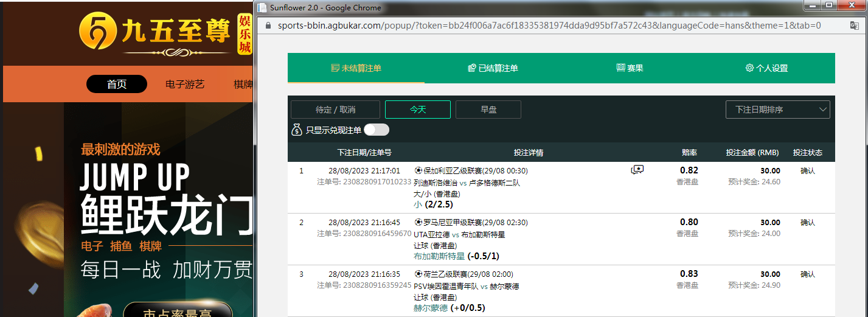This screenshot has height=317, width=868.
Task: Click the date 28/08/2023 21:16:35
Action: [364, 274]
